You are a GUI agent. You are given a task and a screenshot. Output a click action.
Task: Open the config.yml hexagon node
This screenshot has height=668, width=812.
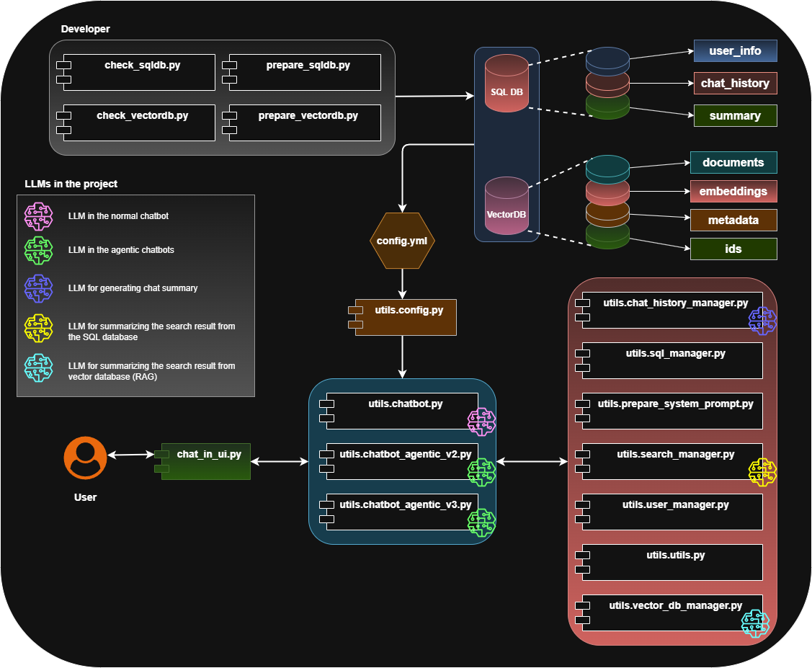pyautogui.click(x=402, y=241)
